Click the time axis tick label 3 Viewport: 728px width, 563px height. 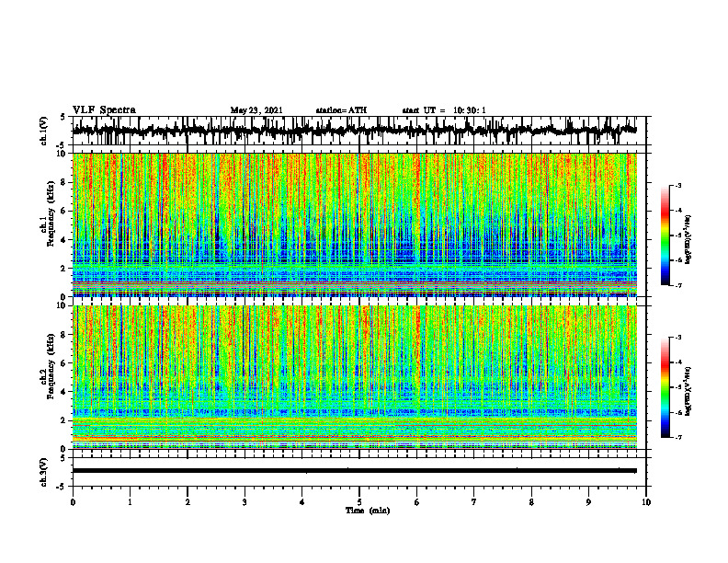245,502
